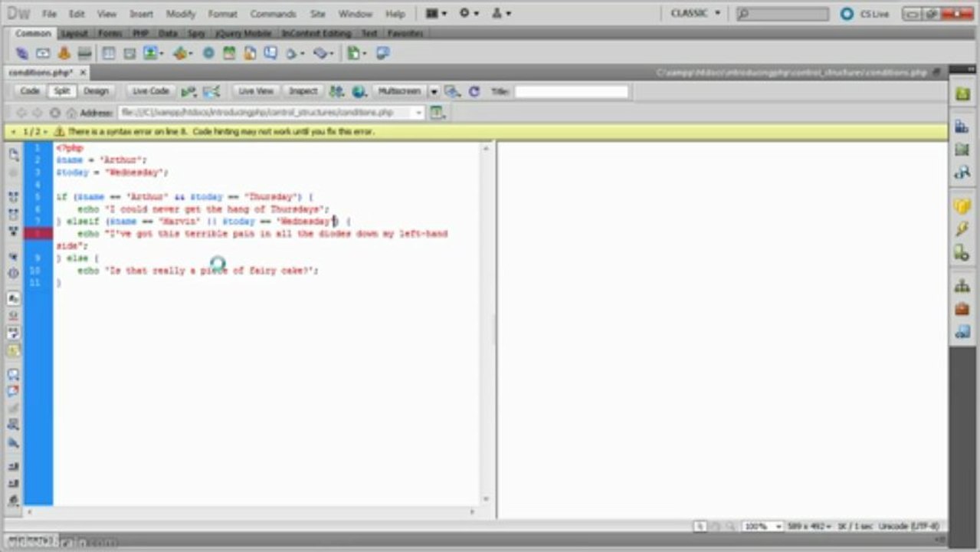Insert a Div Tag
The image size is (980, 552).
point(129,53)
